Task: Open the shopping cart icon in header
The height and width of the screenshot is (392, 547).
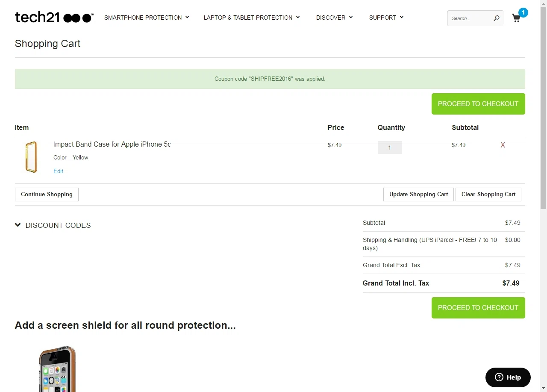Action: pyautogui.click(x=516, y=18)
